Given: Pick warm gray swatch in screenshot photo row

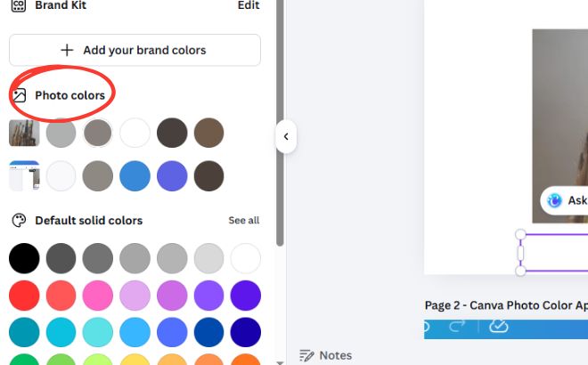Looking at the screenshot, I should 97,175.
